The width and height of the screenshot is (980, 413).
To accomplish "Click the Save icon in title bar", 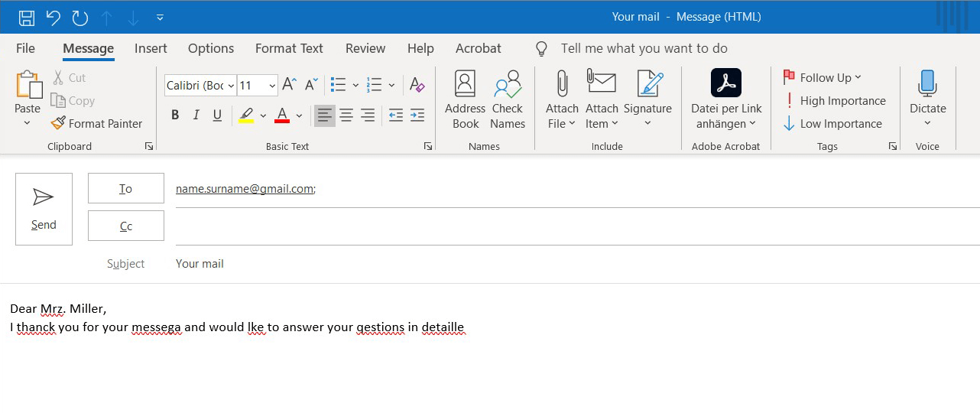I will click(26, 17).
